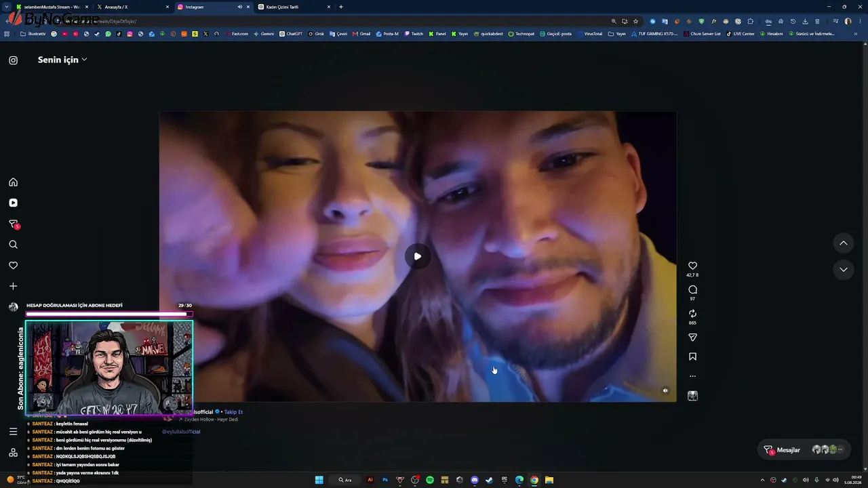
Task: Open the reel's three-dot options
Action: pos(692,376)
